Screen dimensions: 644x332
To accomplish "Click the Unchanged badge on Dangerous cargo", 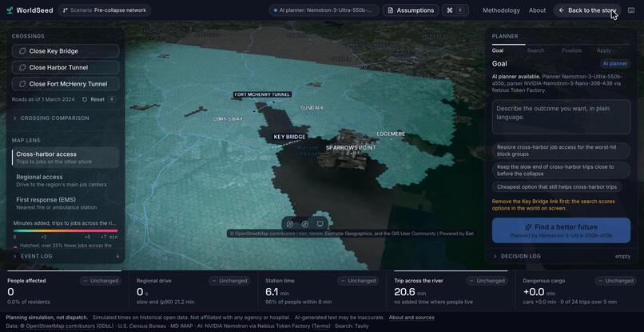I will [616, 281].
